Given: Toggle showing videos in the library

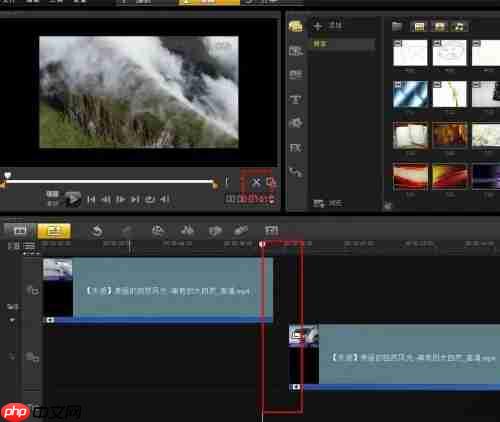Looking at the screenshot, I should [x=419, y=26].
